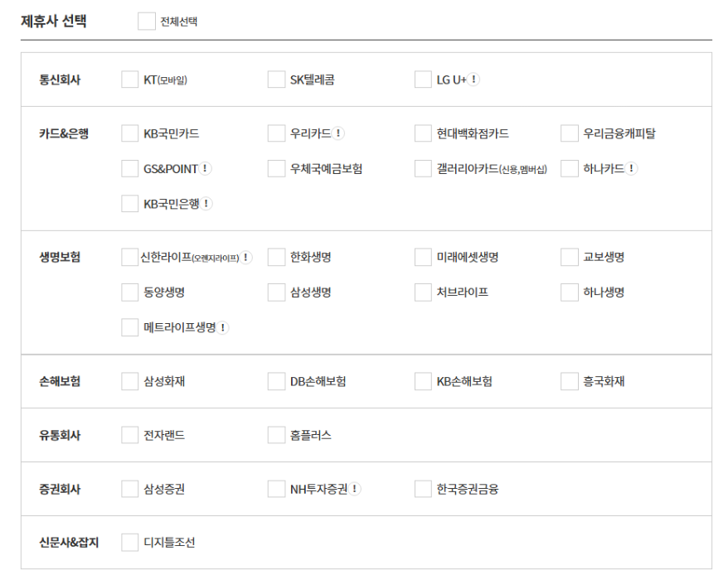This screenshot has height=575, width=728.
Task: Select the SK텔레콤 checkbox
Action: [x=276, y=80]
